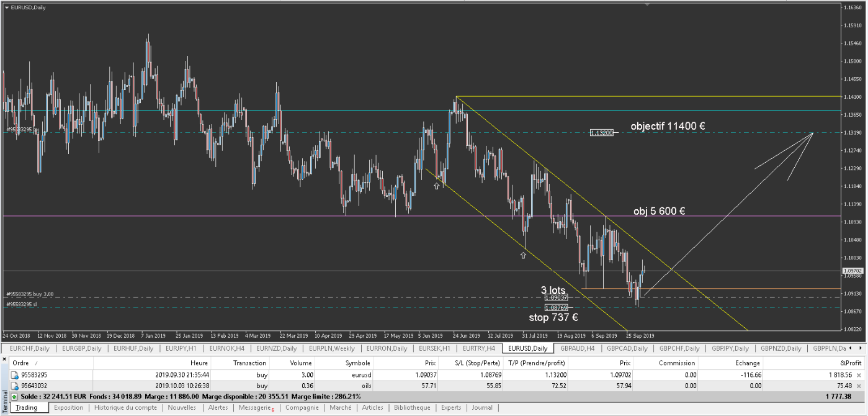Viewport: 868px width, 416px height.
Task: Open the EURUSD,Daily chart dropdown triangle
Action: click(6, 7)
